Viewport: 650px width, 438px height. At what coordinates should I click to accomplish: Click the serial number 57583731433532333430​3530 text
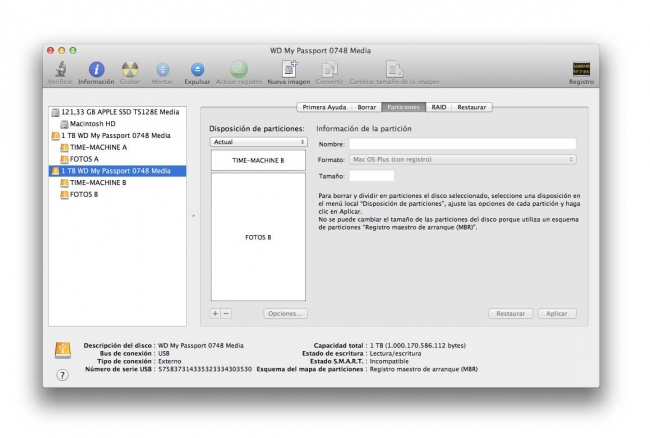click(205, 369)
